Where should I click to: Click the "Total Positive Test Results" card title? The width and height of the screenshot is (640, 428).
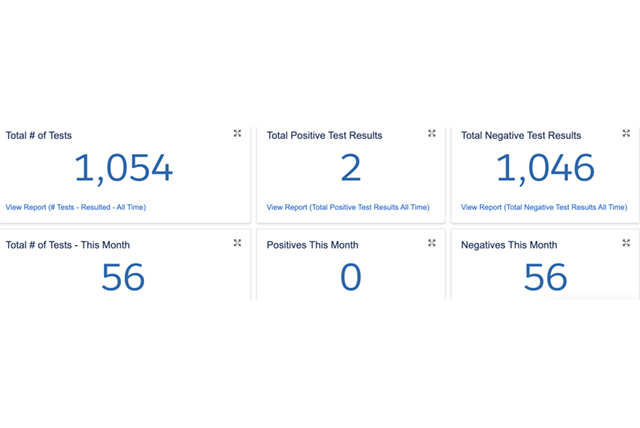coord(324,135)
